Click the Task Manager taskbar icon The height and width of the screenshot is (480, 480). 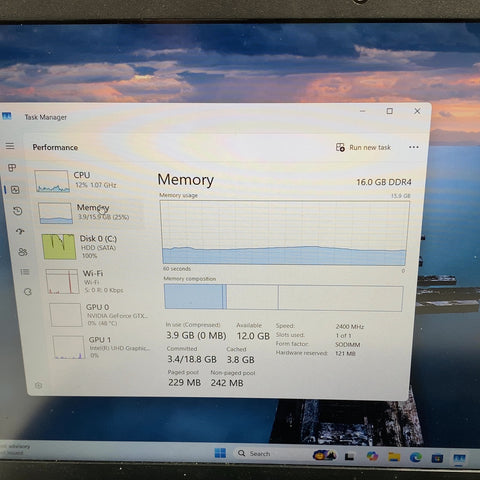[x=459, y=459]
